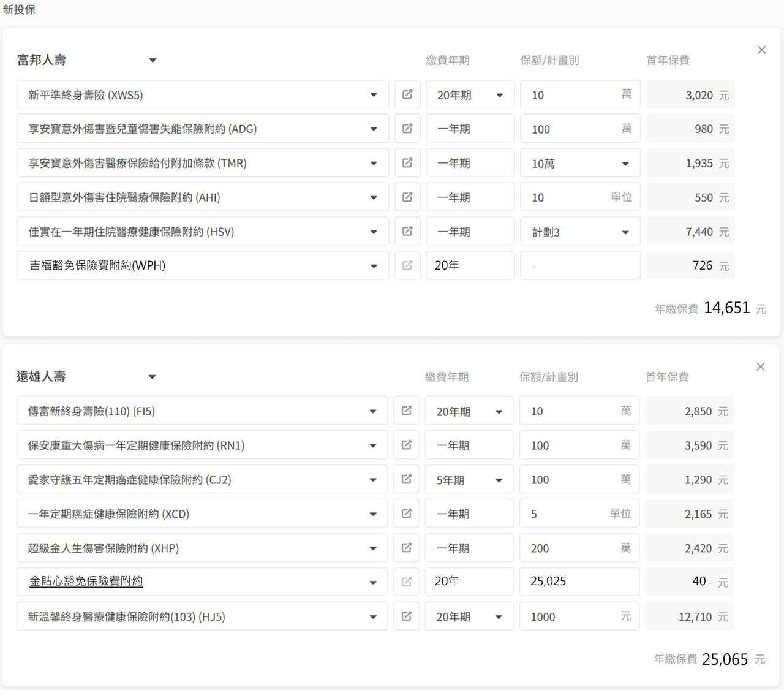
Task: Open TMR coverage amount 10萬 dropdown
Action: click(580, 163)
